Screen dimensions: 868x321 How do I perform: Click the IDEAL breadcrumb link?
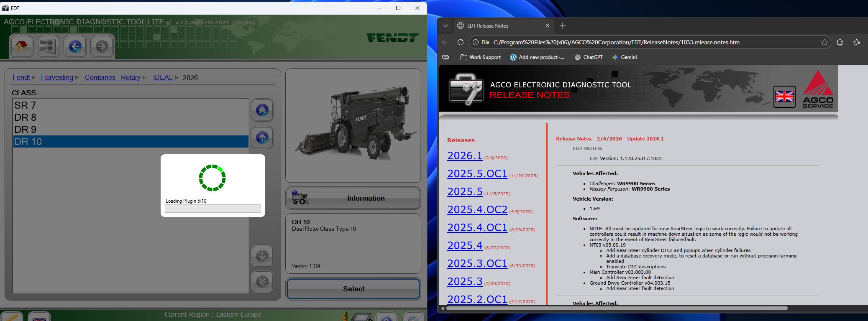pyautogui.click(x=163, y=77)
